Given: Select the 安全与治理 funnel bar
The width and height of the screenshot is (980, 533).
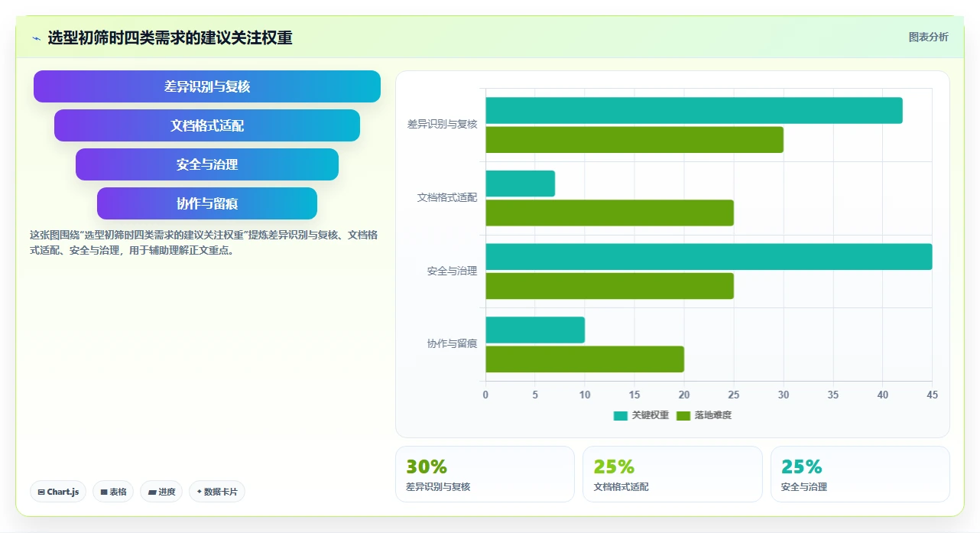Looking at the screenshot, I should click(x=207, y=164).
